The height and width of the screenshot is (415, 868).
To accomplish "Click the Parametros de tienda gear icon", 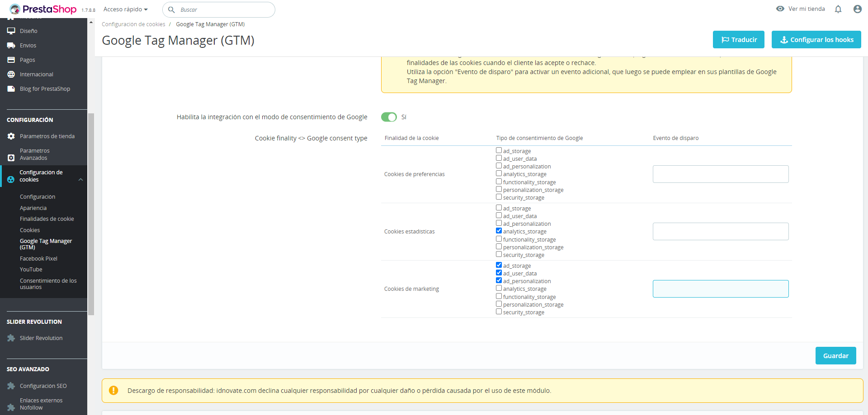I will pyautogui.click(x=11, y=136).
